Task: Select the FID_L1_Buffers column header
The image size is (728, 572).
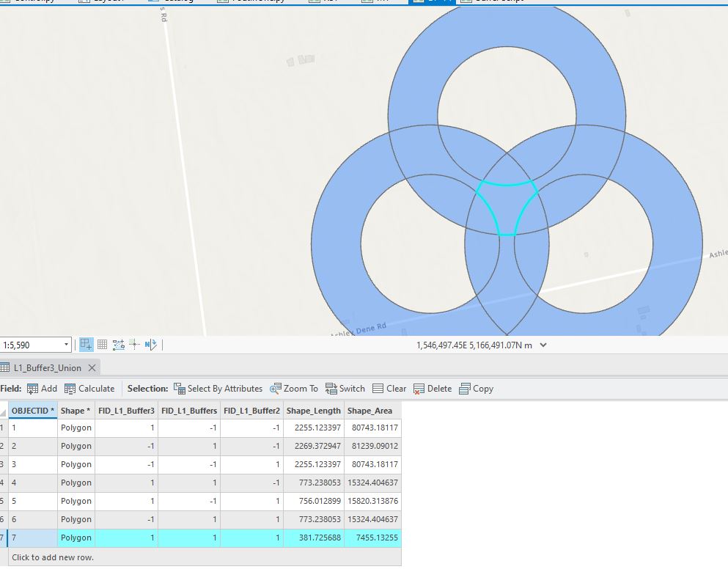Action: tap(189, 411)
